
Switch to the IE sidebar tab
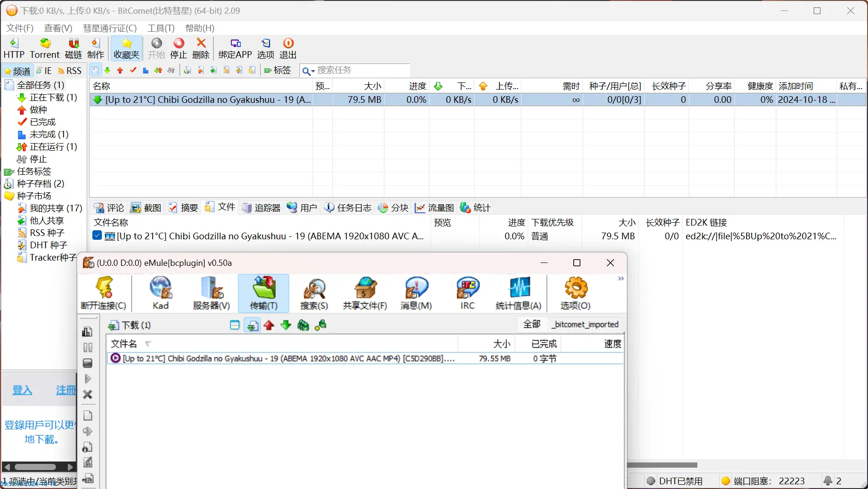pos(44,71)
